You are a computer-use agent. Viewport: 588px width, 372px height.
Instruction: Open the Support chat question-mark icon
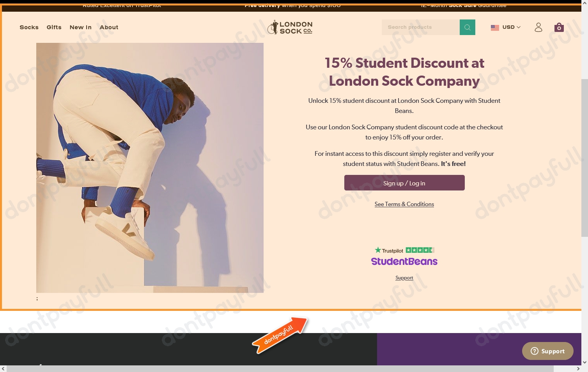pyautogui.click(x=535, y=351)
